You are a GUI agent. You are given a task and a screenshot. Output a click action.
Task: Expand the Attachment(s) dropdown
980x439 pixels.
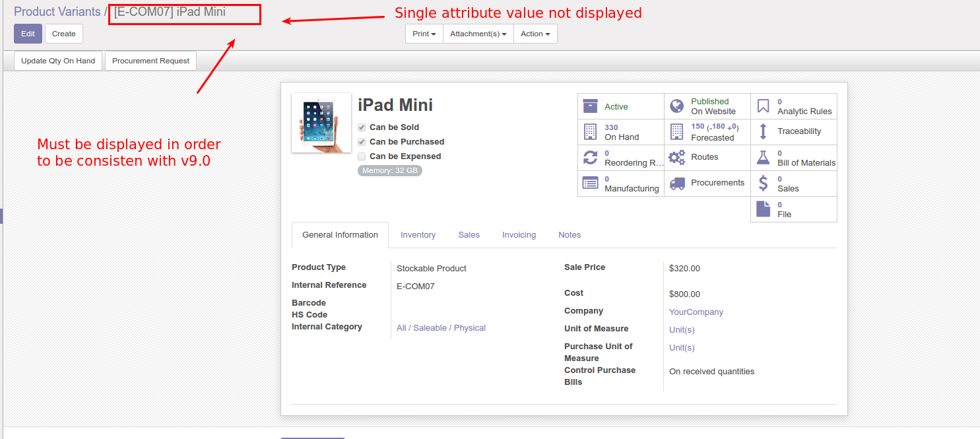click(477, 33)
